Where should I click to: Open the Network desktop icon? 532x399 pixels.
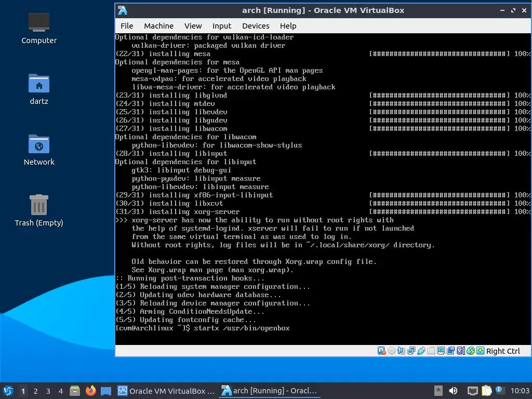[38, 150]
